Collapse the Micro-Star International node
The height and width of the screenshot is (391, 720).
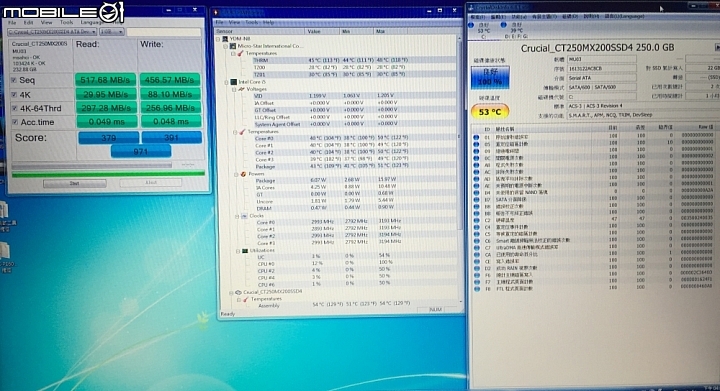tap(225, 46)
